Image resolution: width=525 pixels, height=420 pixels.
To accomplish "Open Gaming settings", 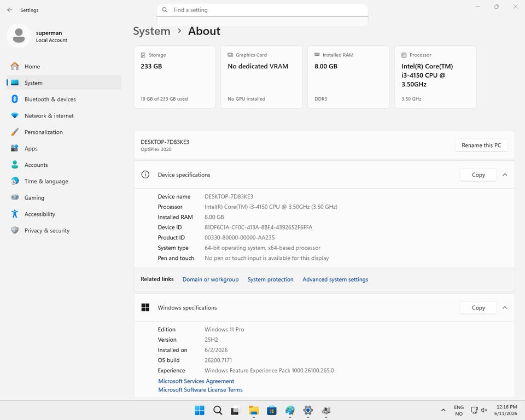I will pos(63,197).
